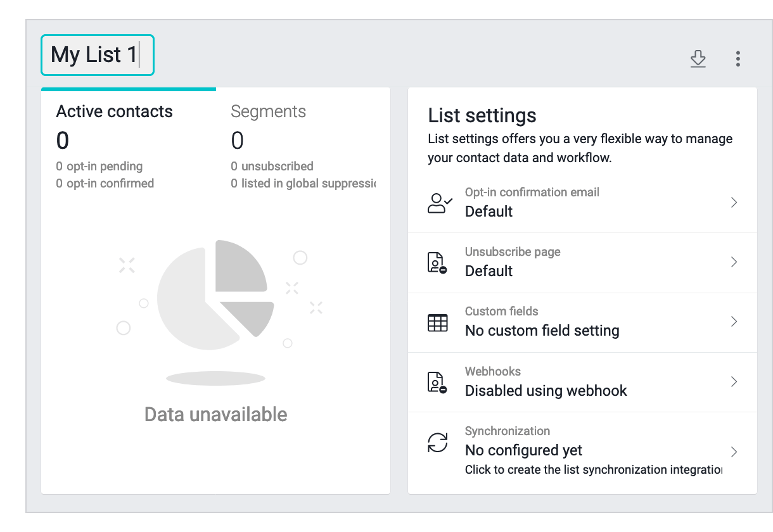Viewport: 773px width, 532px height.
Task: Click the opt-in confirmation person icon
Action: coord(440,203)
